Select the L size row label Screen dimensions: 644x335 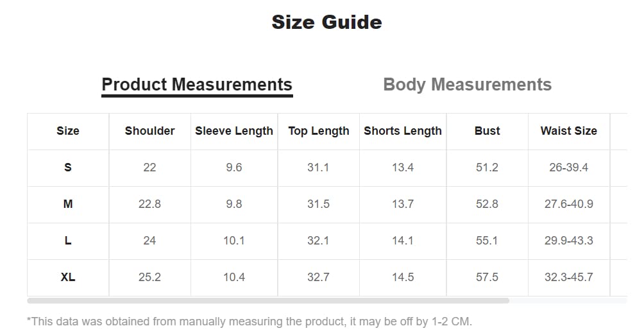(68, 241)
